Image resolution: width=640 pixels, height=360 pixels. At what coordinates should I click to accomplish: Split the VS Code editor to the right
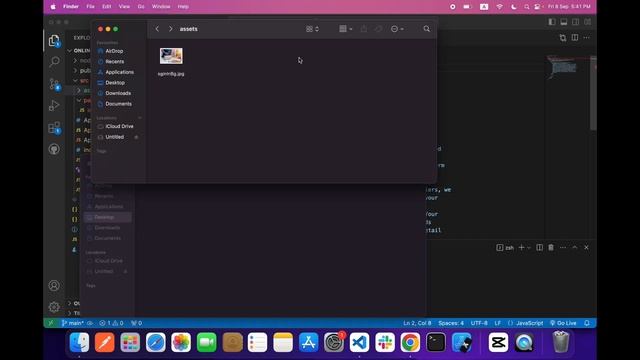(x=575, y=38)
